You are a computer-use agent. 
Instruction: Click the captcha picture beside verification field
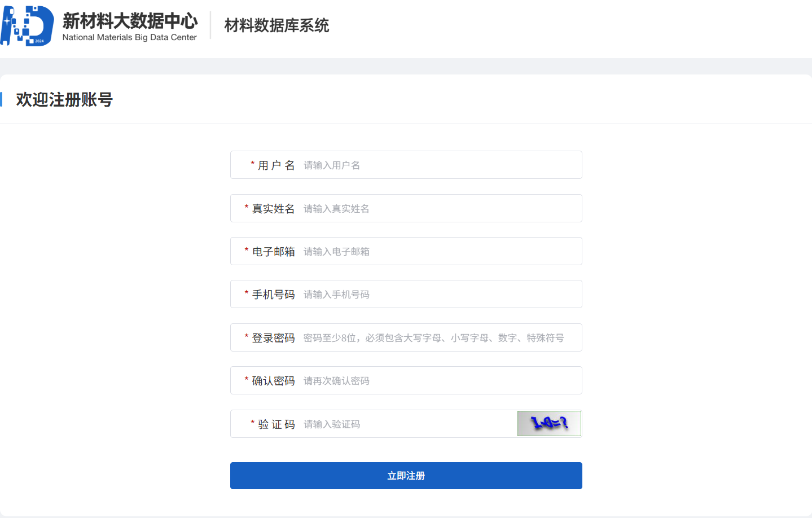pyautogui.click(x=548, y=423)
